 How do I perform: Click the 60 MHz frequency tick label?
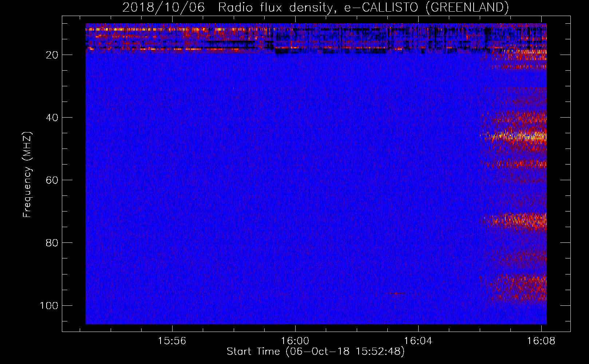(52, 180)
